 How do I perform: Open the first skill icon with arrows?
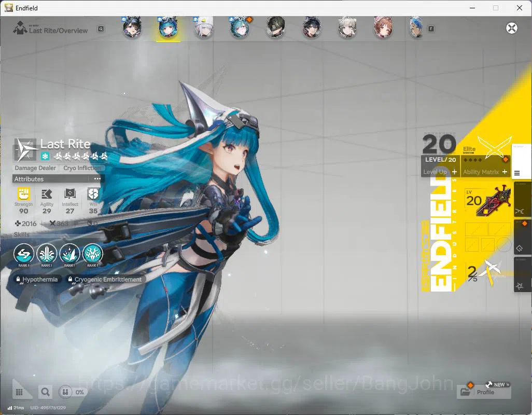pyautogui.click(x=24, y=254)
